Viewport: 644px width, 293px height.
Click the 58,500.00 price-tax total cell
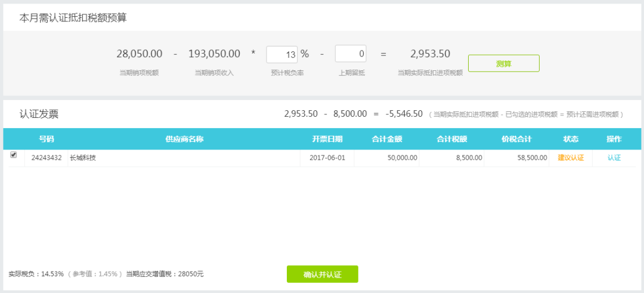(516, 158)
